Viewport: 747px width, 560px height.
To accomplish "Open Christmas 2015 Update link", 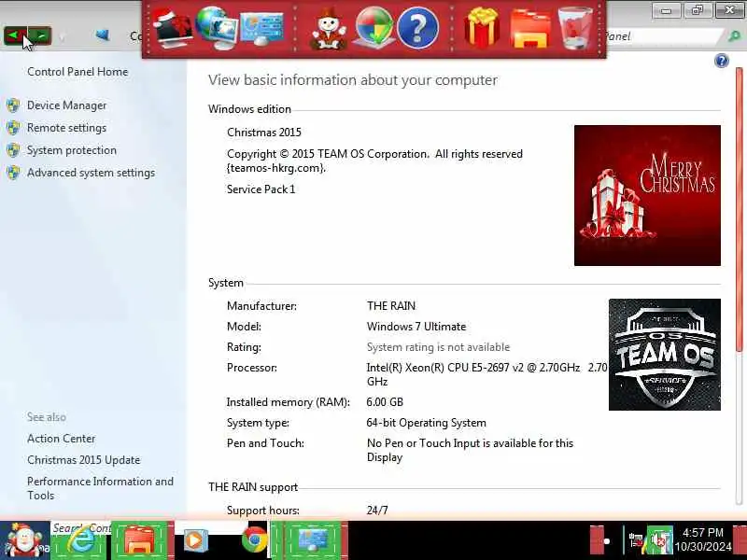I will 84,460.
